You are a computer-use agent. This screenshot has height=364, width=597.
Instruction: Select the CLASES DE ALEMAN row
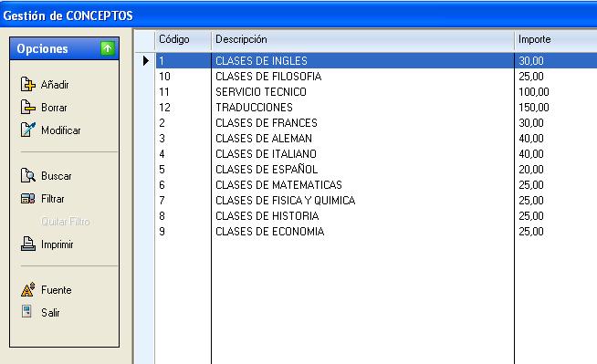coord(376,139)
